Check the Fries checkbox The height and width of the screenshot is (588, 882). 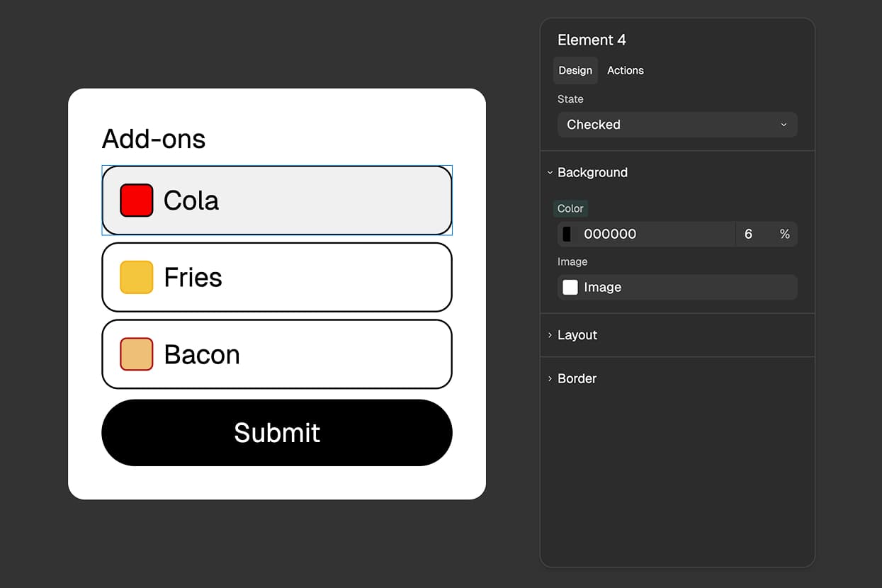point(135,277)
